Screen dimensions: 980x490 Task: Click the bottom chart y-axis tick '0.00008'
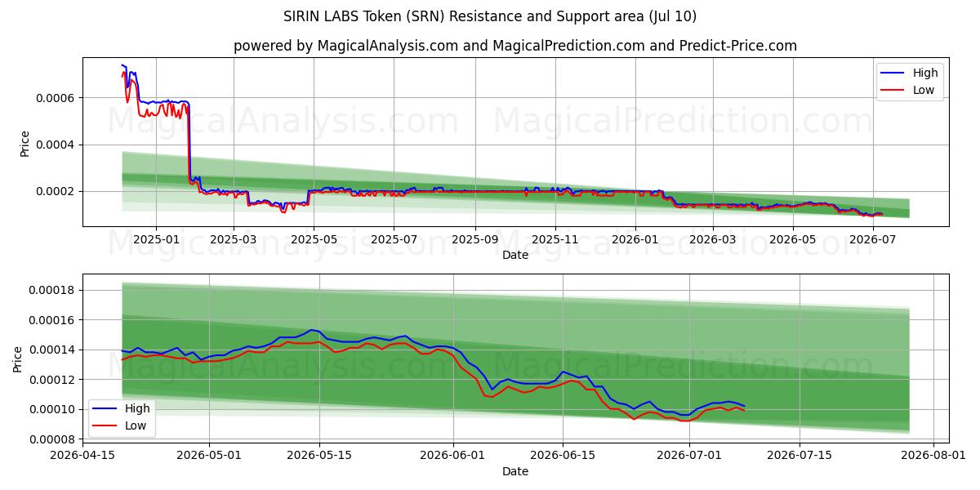[x=51, y=439]
